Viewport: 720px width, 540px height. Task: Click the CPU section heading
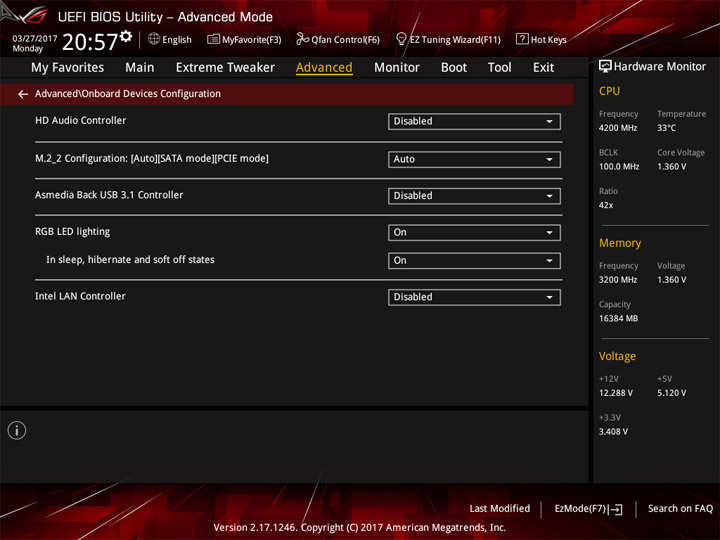[x=609, y=91]
